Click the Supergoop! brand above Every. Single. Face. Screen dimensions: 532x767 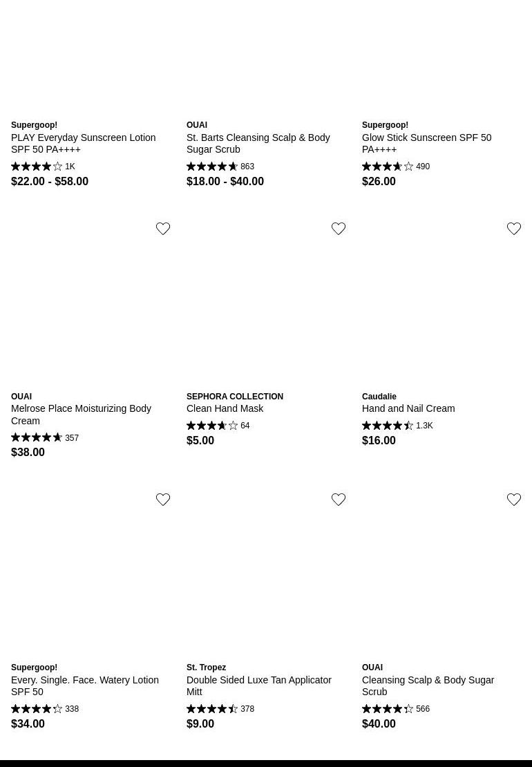34,667
